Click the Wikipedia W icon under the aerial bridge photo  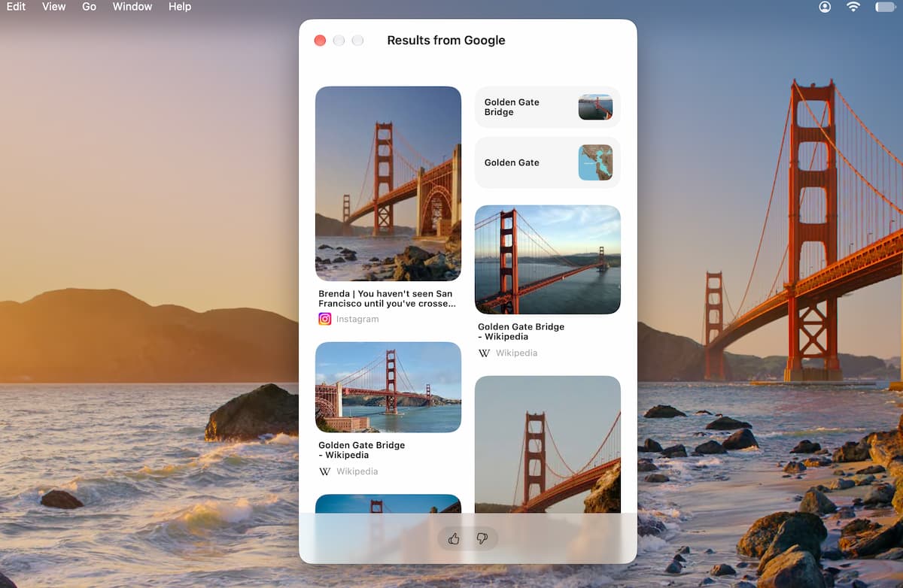[x=485, y=353]
